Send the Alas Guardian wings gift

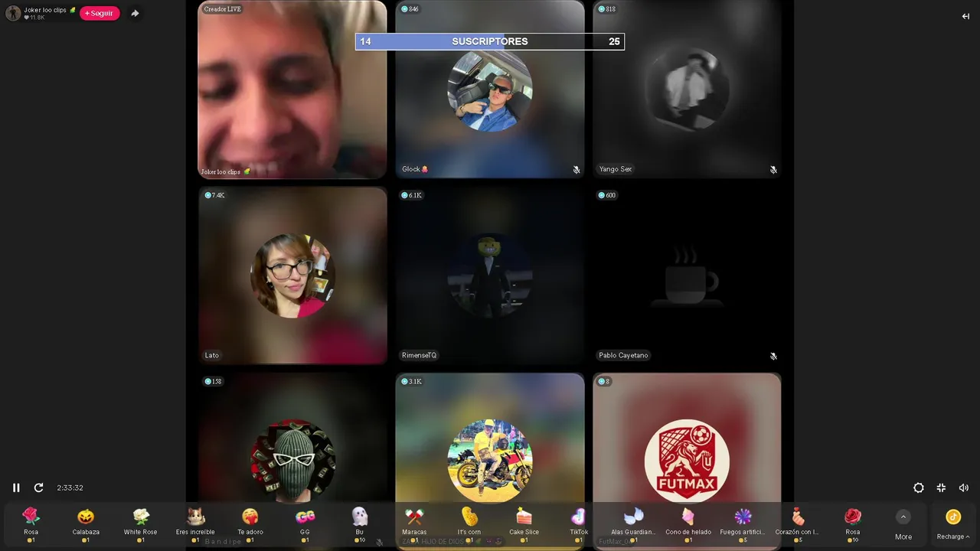pos(633,525)
